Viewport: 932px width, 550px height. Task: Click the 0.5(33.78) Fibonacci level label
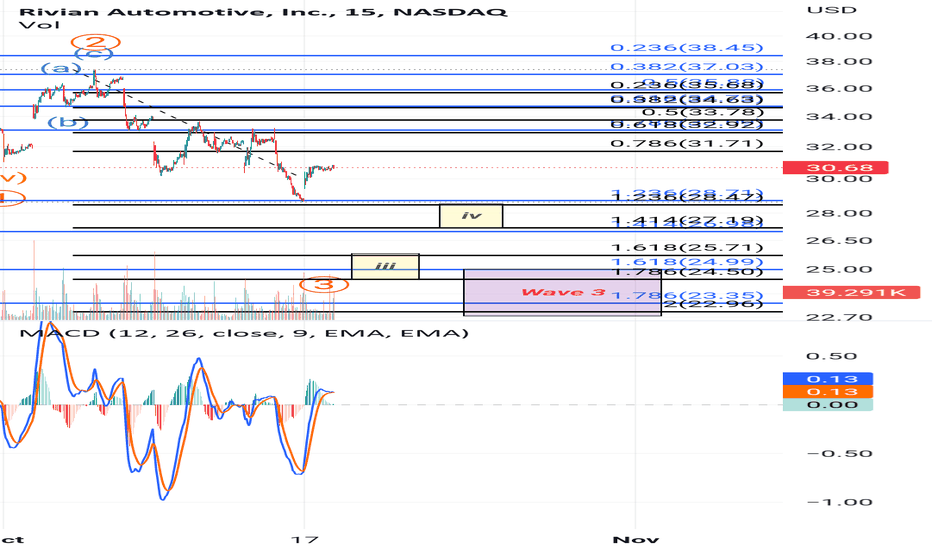coord(703,112)
